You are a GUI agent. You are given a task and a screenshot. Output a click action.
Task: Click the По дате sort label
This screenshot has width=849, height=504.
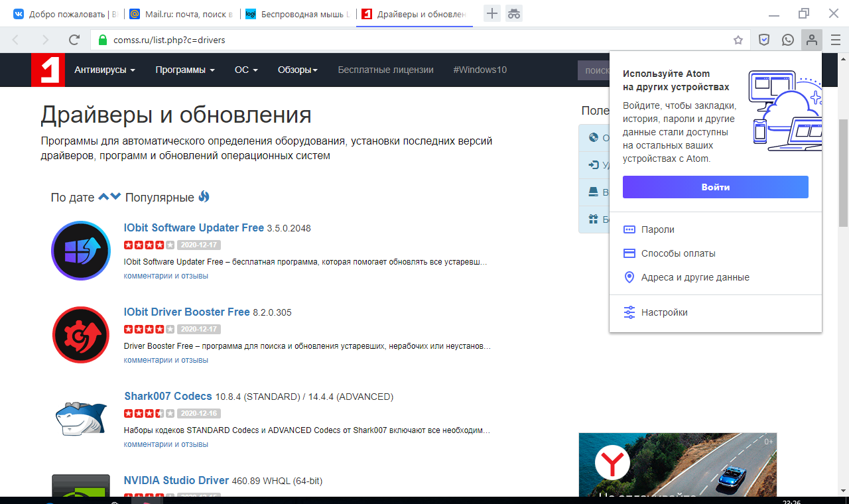73,198
